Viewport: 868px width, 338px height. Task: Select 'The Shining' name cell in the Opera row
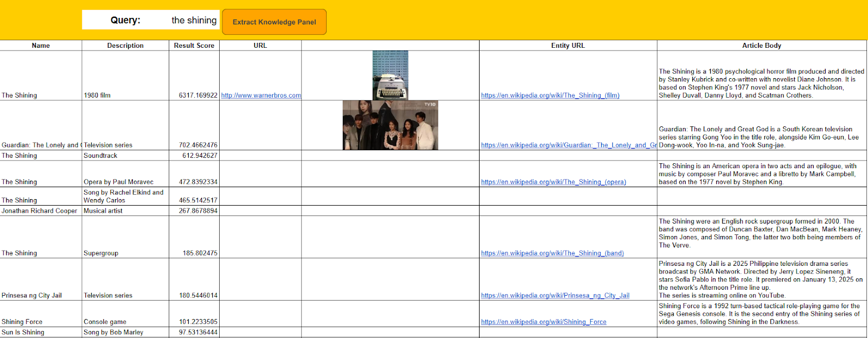tap(41, 174)
